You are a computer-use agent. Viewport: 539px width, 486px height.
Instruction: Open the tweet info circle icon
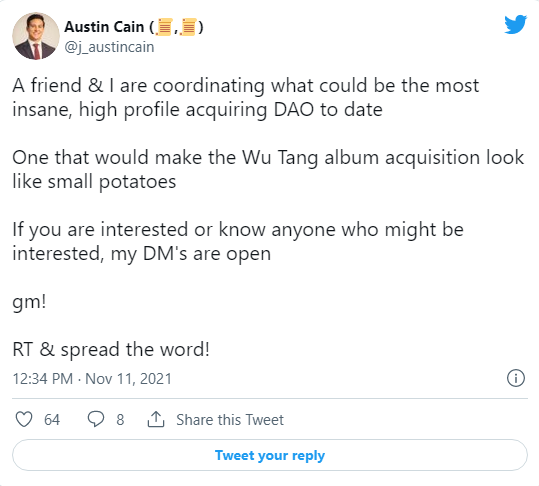click(516, 378)
